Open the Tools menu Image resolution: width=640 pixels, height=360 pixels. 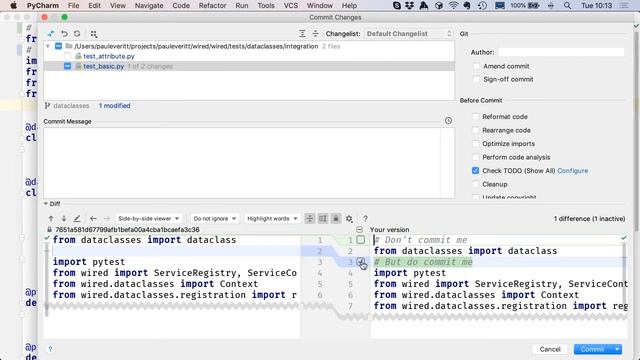266,6
